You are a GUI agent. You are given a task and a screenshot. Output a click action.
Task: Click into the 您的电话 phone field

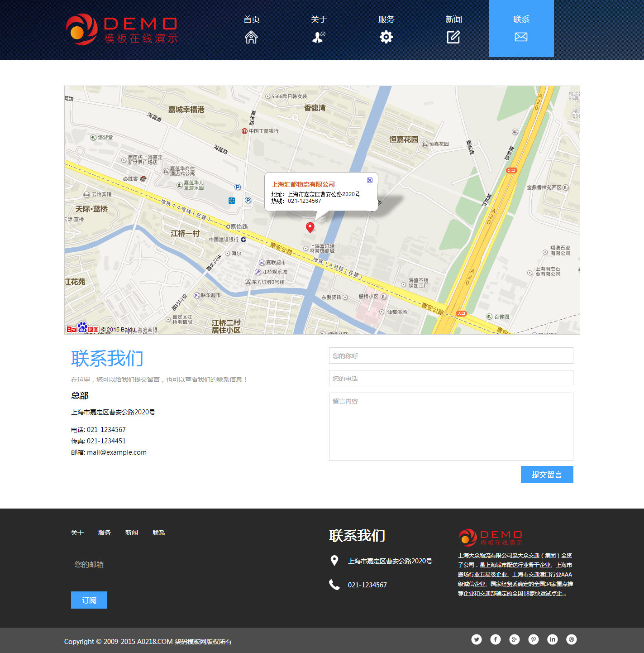(x=451, y=378)
